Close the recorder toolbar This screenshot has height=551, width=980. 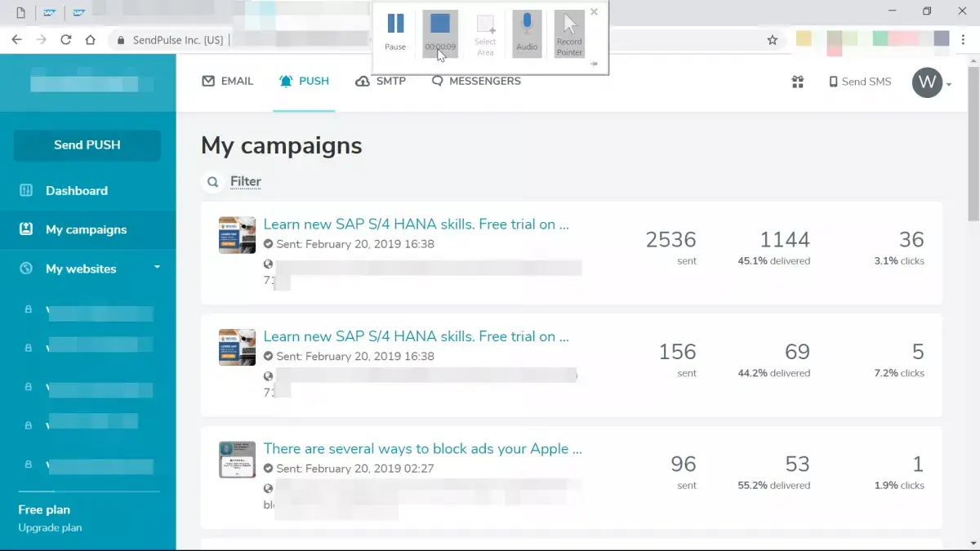coord(594,11)
